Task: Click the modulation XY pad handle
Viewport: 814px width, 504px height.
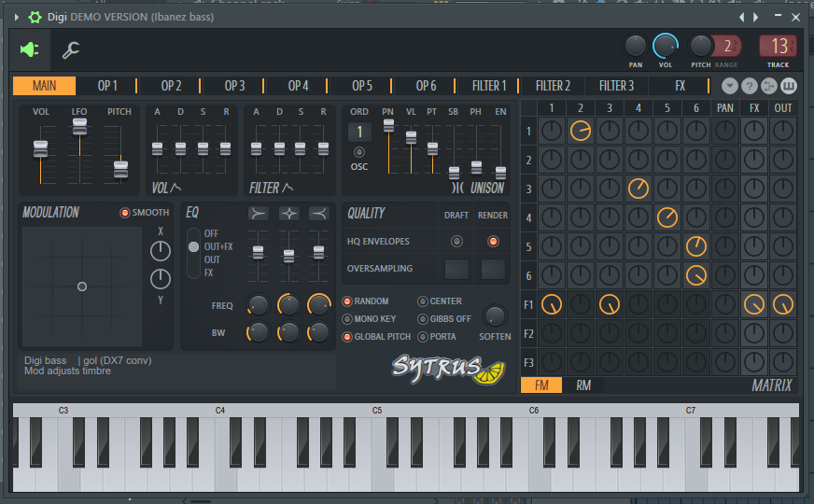Action: [x=82, y=287]
